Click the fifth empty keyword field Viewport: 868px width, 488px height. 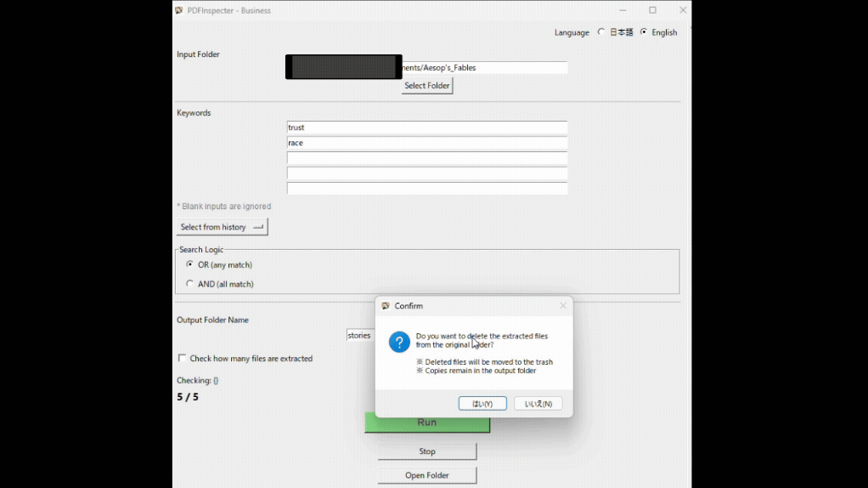(x=427, y=189)
